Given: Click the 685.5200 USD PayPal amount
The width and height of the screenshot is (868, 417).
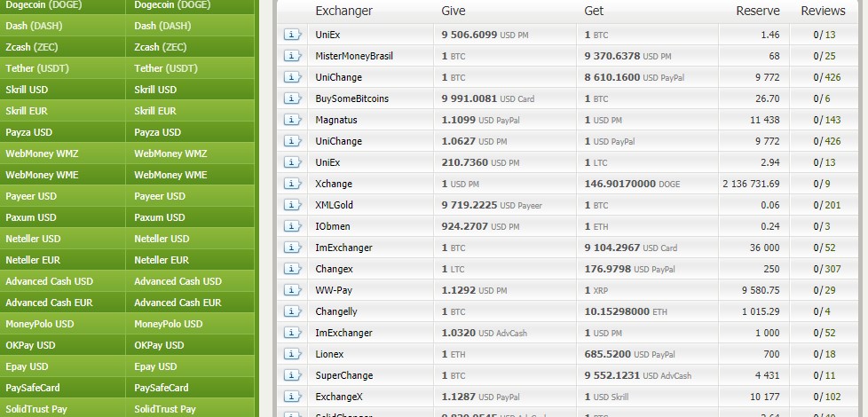Looking at the screenshot, I should click(629, 354).
